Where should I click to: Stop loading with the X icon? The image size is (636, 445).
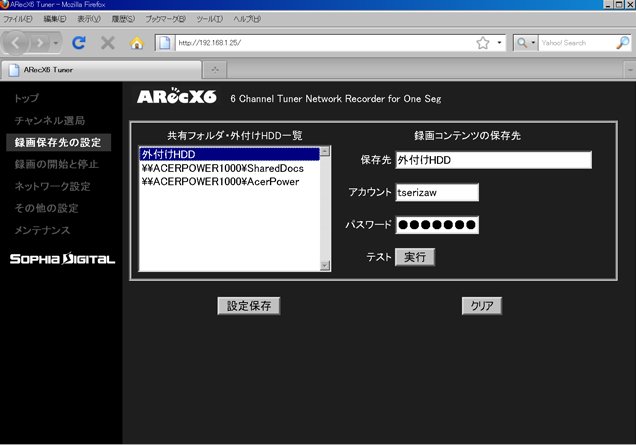[108, 43]
